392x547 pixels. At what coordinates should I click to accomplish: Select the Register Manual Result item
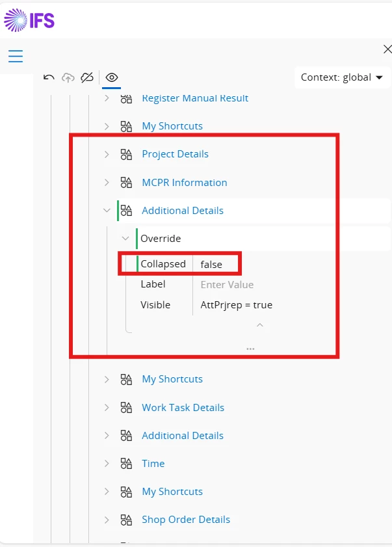[195, 98]
